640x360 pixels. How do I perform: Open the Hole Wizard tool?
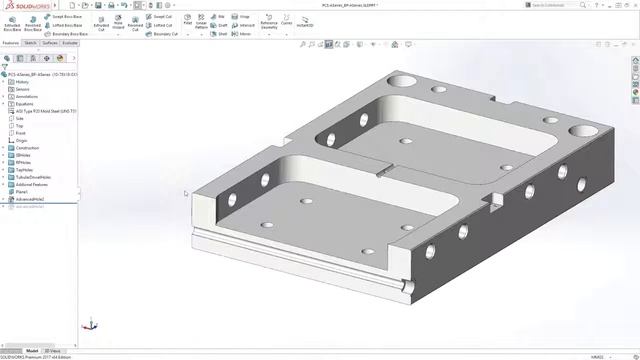tap(118, 22)
